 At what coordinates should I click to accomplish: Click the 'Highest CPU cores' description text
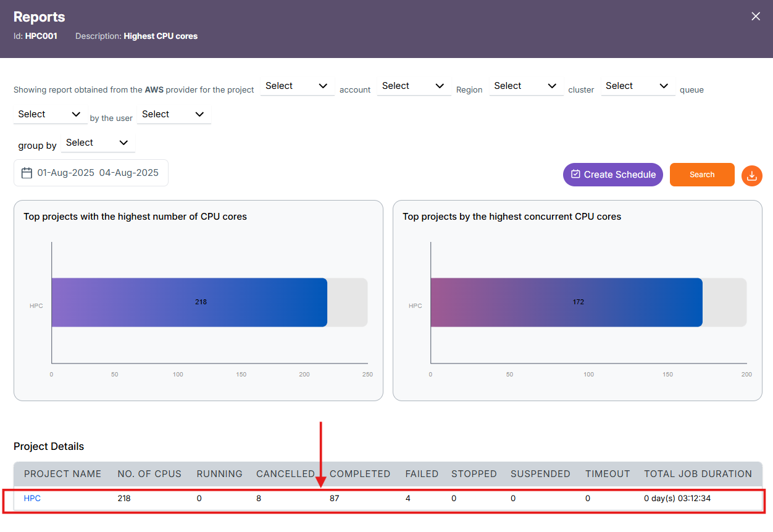coord(161,36)
